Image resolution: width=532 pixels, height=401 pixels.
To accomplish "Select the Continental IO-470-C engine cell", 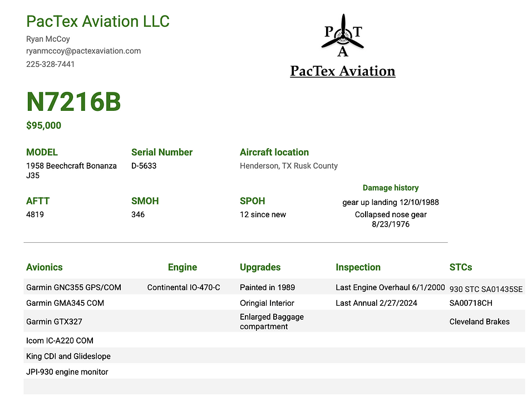I will pos(184,287).
